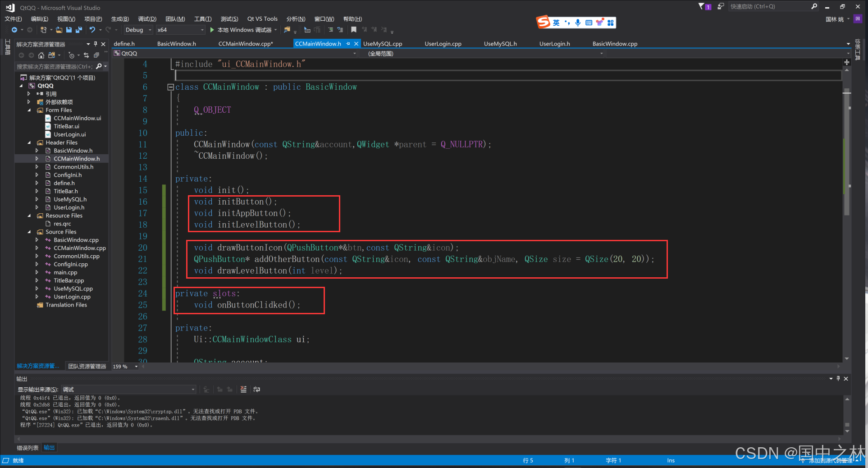The image size is (868, 468).
Task: Open the 文件(F) menu
Action: coord(13,18)
